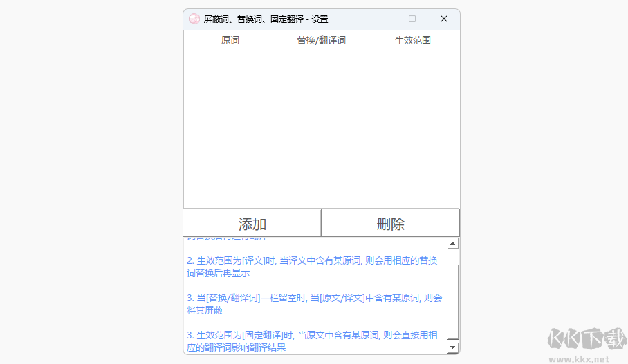Click the note about 生效范围为[固定翻译]
The width and height of the screenshot is (628, 364).
pyautogui.click(x=312, y=341)
